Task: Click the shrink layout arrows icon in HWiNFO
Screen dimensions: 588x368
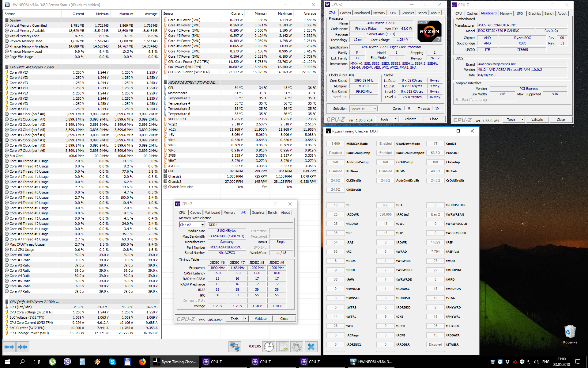Action: click(22, 347)
